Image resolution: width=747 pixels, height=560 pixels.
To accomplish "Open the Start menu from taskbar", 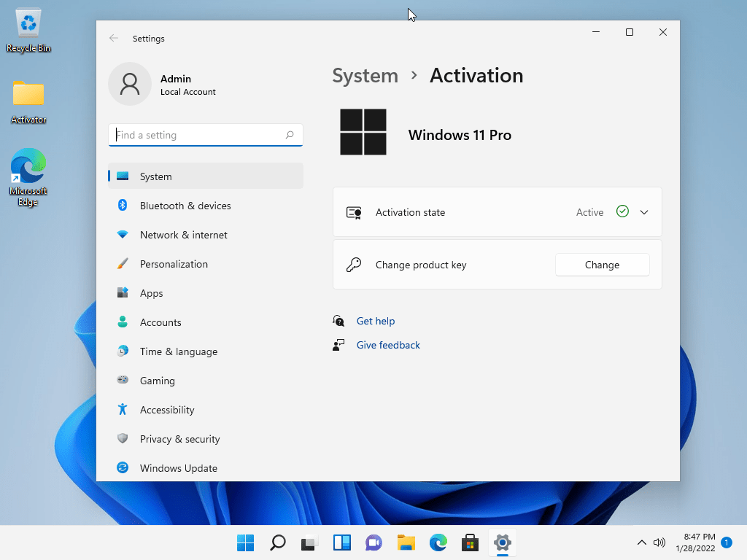I will (x=245, y=542).
